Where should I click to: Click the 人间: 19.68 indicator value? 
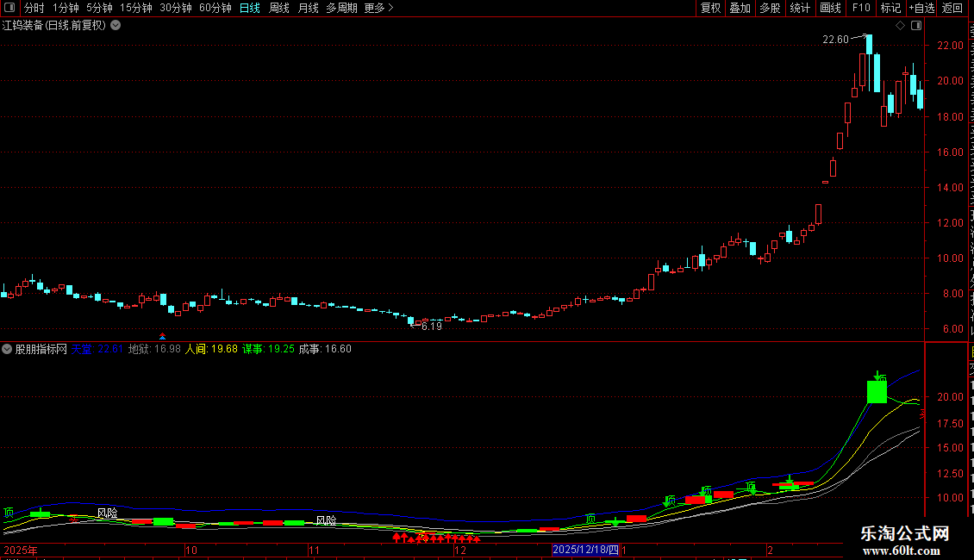click(x=211, y=349)
